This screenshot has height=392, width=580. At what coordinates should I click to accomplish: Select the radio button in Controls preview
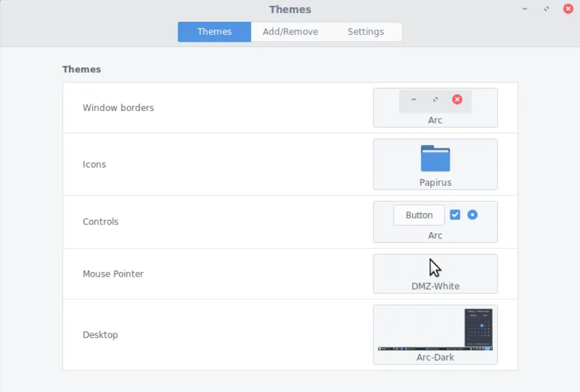pos(472,215)
